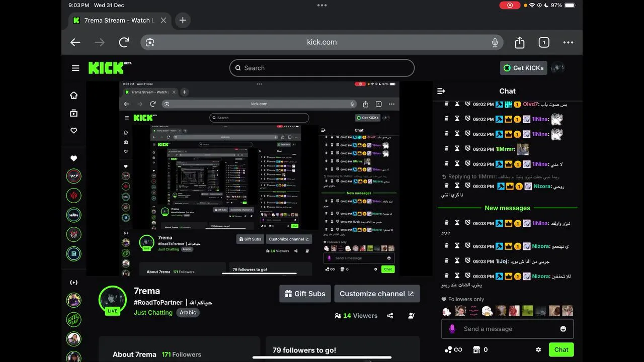Open the Kick hamburger menu

(x=75, y=68)
